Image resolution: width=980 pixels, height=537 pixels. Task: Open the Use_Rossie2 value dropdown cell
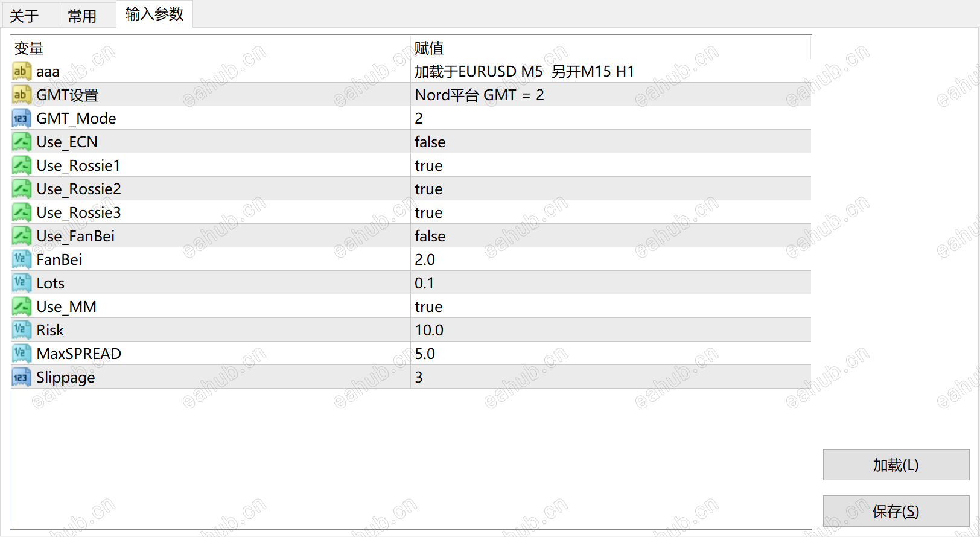coord(609,189)
